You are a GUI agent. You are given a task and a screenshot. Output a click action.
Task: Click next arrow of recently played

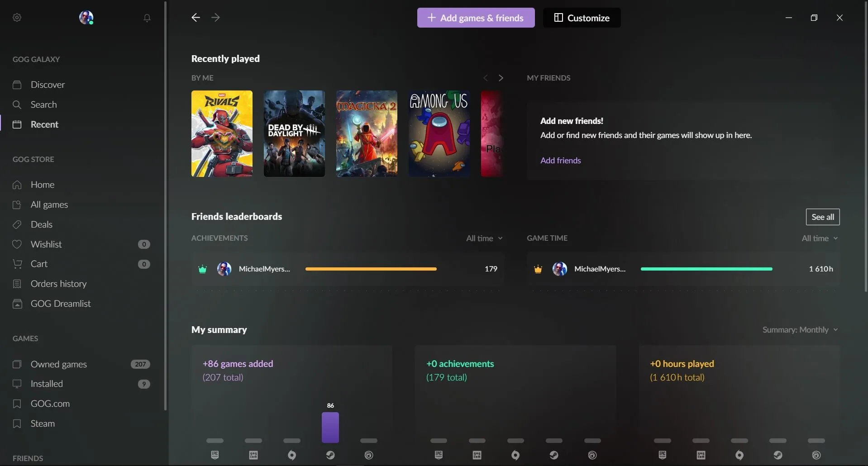[x=501, y=78]
